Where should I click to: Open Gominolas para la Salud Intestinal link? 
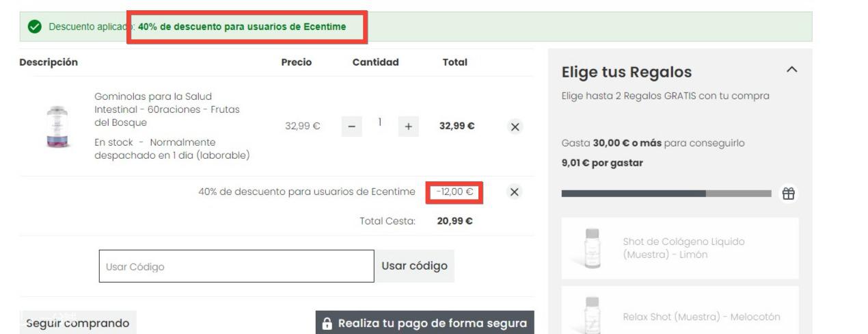(167, 110)
